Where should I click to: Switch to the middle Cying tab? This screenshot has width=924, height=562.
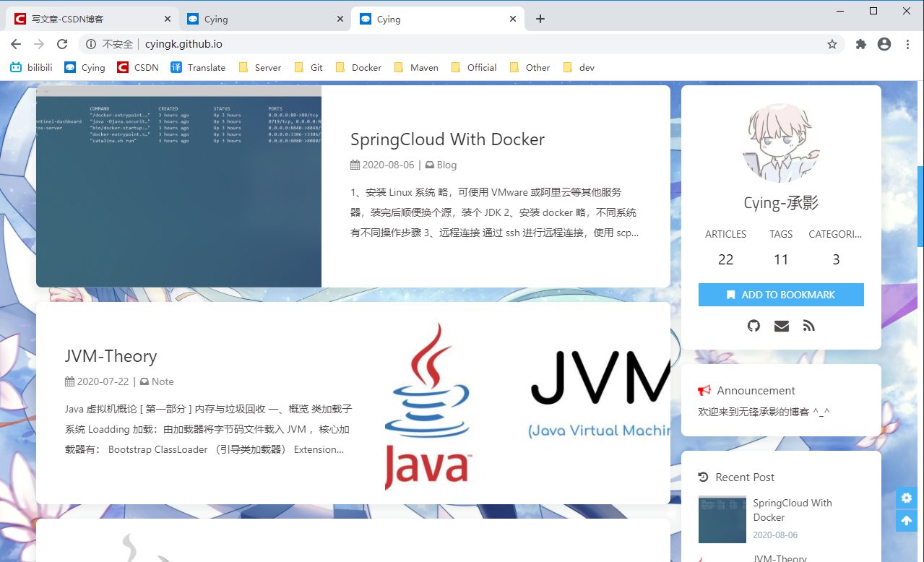pyautogui.click(x=264, y=20)
